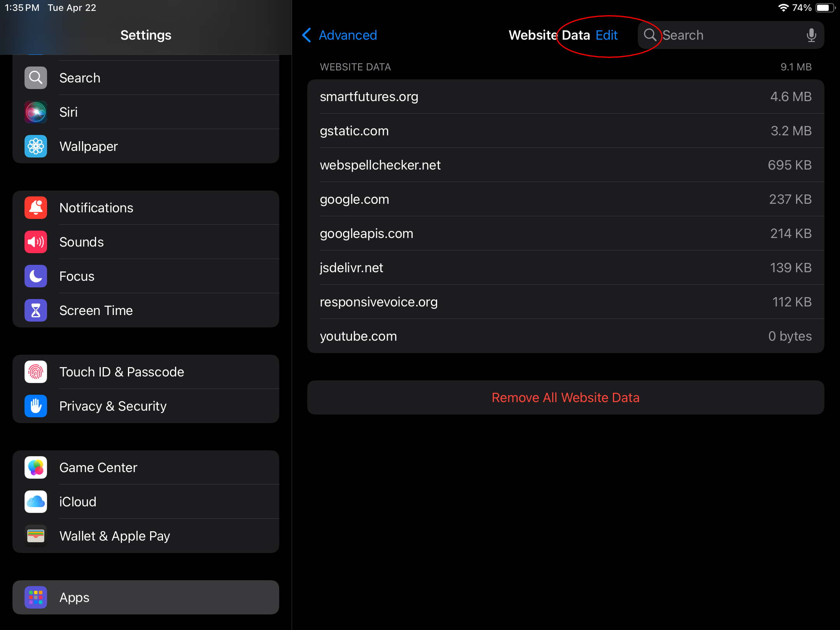Open iCloud settings row
840x630 pixels.
(146, 502)
